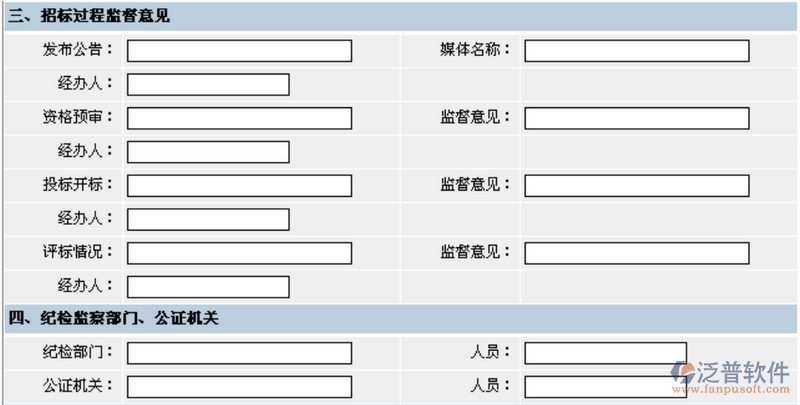
Task: Focus the 媒体名称 text box
Action: pyautogui.click(x=636, y=51)
